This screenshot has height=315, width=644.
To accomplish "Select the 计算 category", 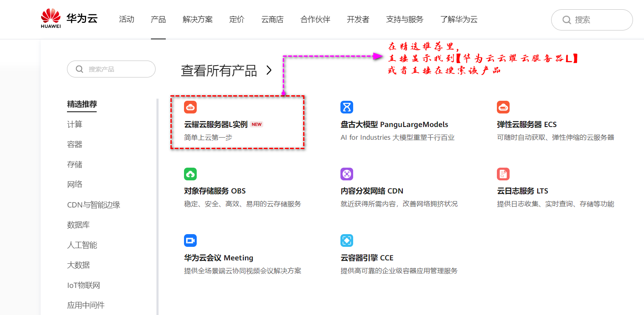I will tap(75, 124).
